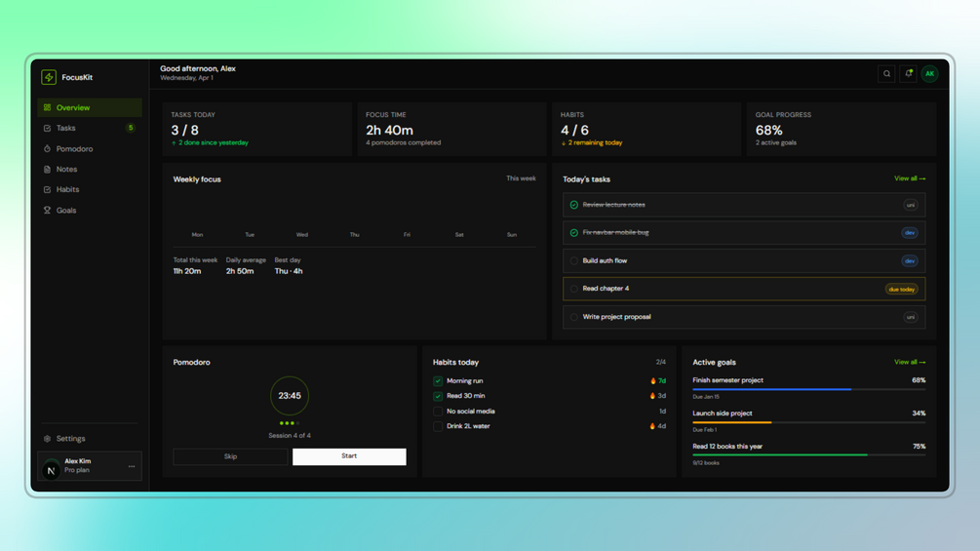Click the Pomodoro timer icon in sidebar

[48, 148]
